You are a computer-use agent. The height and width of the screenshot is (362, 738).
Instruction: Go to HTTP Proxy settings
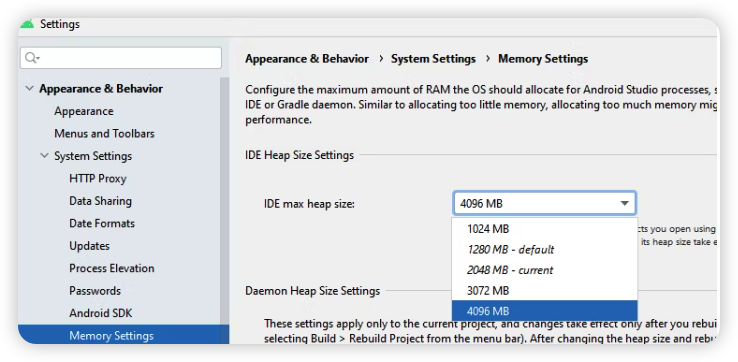pos(98,178)
